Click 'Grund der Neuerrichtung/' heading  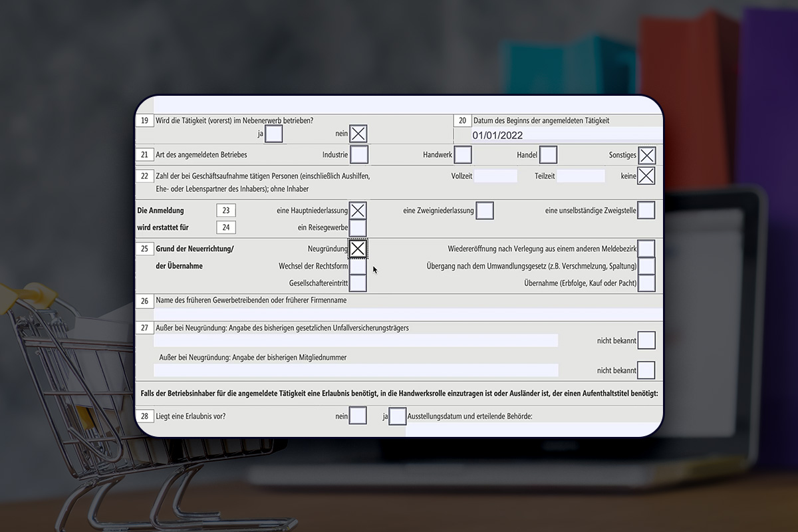point(195,249)
